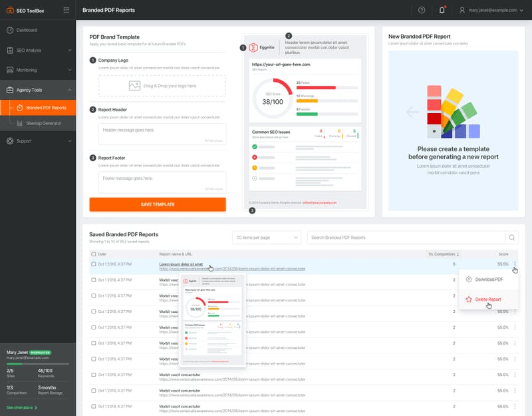Click the left arrow in New Report panel

point(412,112)
